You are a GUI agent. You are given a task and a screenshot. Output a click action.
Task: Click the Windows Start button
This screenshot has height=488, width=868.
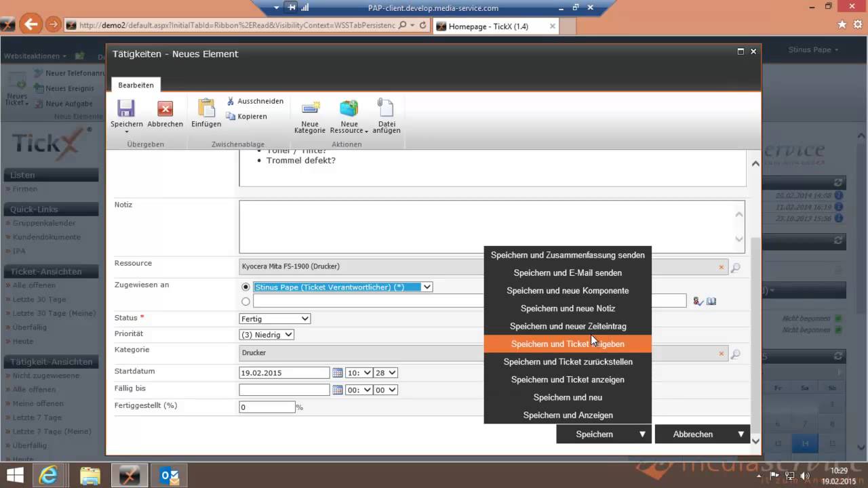15,474
